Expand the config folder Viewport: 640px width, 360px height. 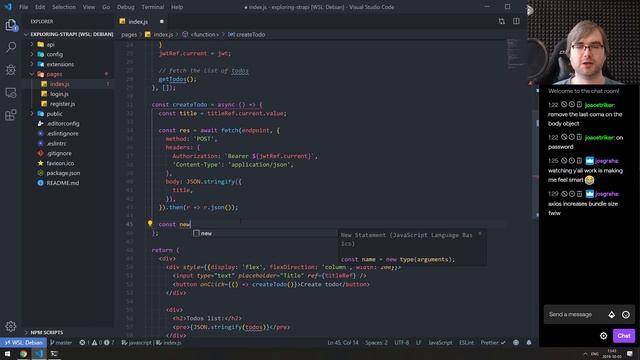32,54
